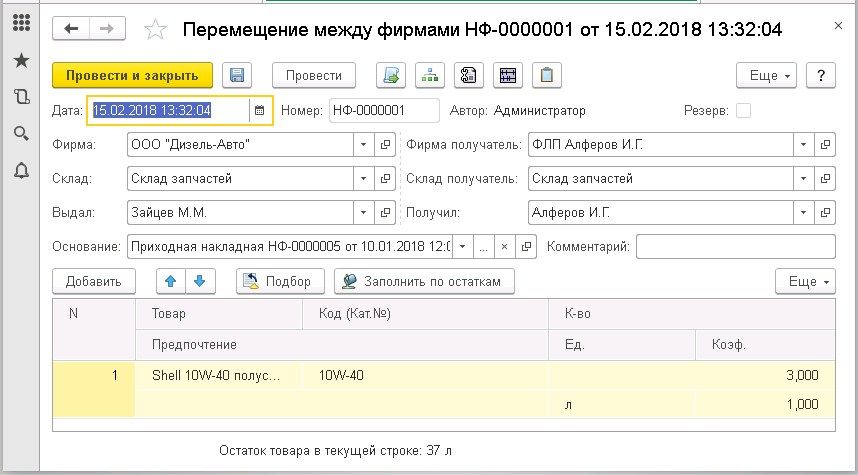Expand the Фирма получатель dropdown
Viewport: 858px width, 475px height.
tap(803, 145)
